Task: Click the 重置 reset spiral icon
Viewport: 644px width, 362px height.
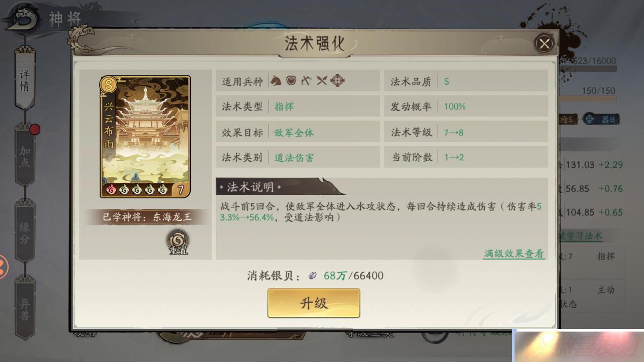Action: 178,242
